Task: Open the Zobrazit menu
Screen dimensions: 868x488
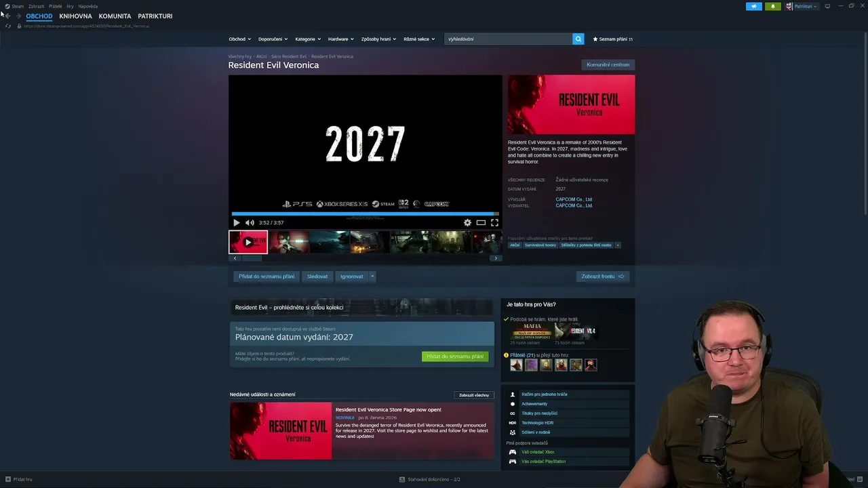Action: coord(36,6)
